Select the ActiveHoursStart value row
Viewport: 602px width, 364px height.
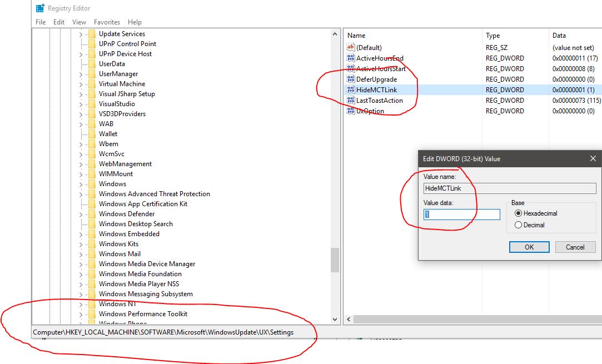[381, 69]
